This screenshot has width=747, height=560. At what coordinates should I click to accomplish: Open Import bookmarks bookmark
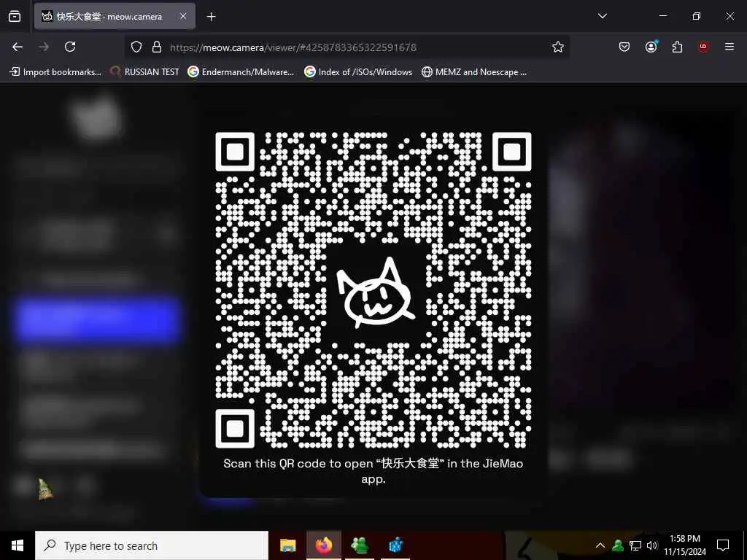tap(55, 72)
